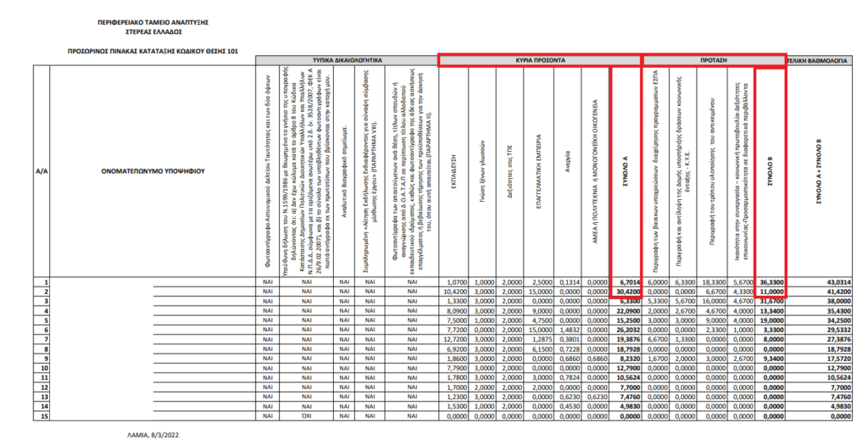Click the row number 15 cell
This screenshot has height=445, width=868.
point(42,416)
